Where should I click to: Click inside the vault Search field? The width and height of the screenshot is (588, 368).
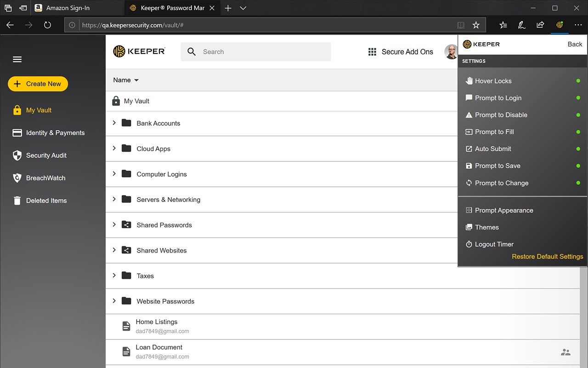(256, 52)
